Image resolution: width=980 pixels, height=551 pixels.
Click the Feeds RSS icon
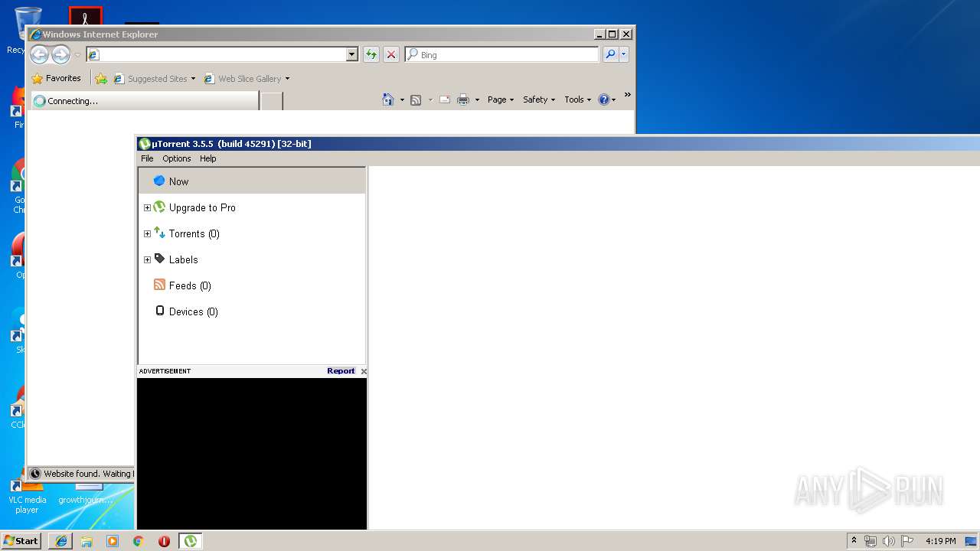click(x=159, y=285)
